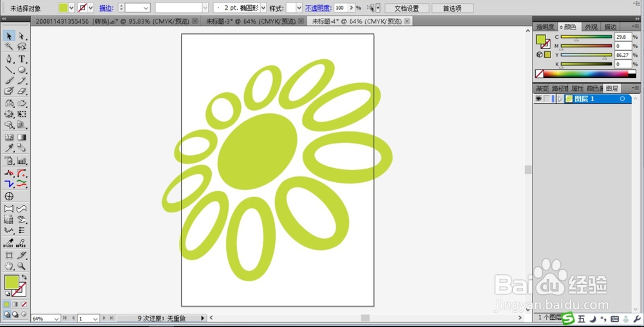Click Default Fill and Stroke icon
Viewport: 644px width, 327px height.
point(7,294)
